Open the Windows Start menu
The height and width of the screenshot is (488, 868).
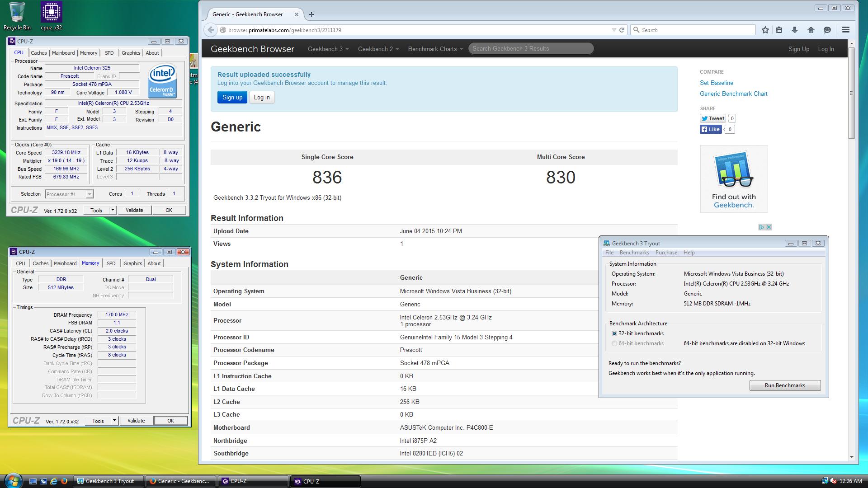[12, 481]
